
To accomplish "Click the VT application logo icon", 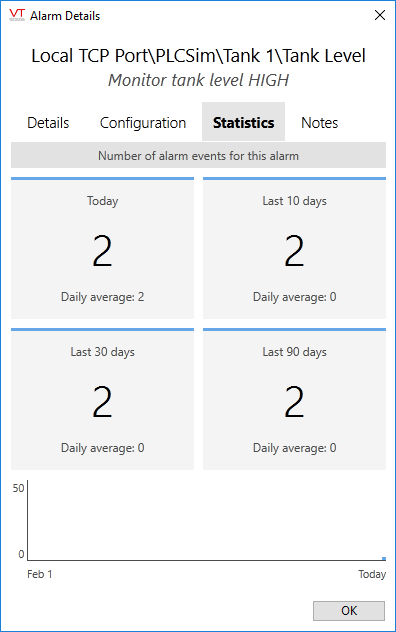I will click(x=17, y=15).
